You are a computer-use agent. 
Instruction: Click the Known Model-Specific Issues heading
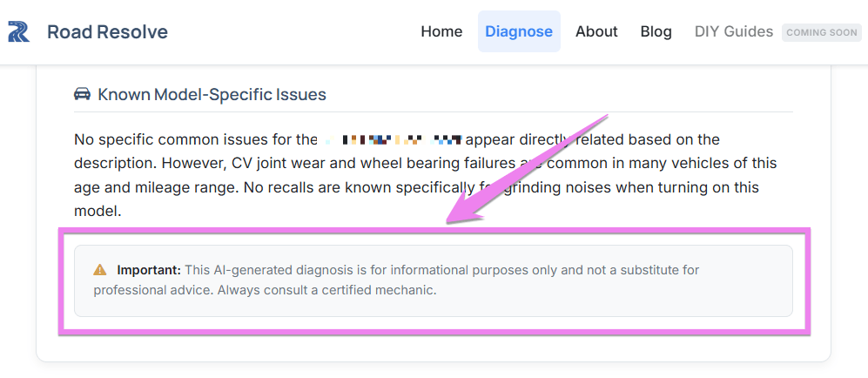(x=212, y=94)
